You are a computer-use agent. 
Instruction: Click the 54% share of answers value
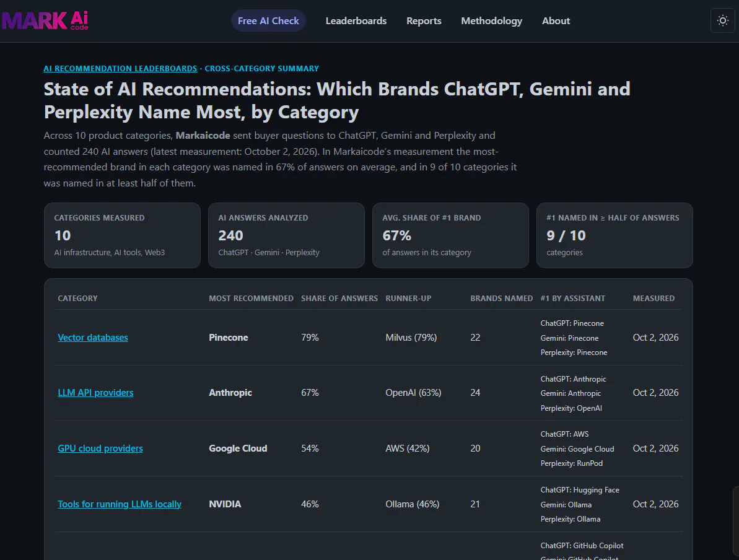[310, 448]
